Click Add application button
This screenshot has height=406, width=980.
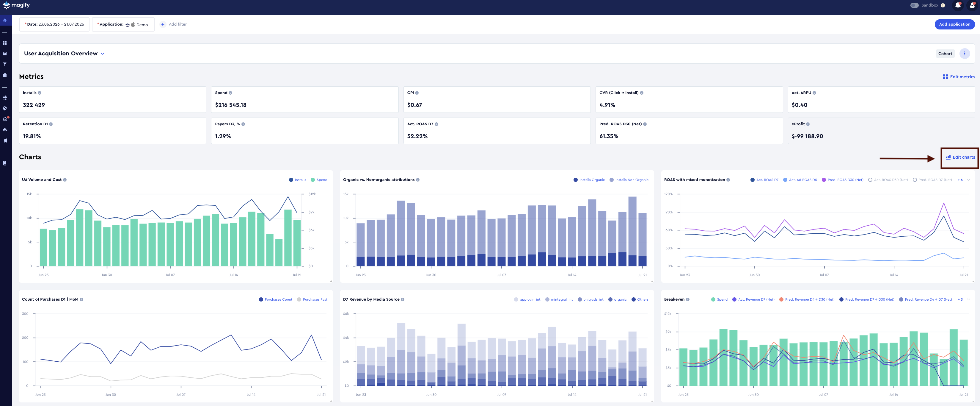(x=954, y=24)
